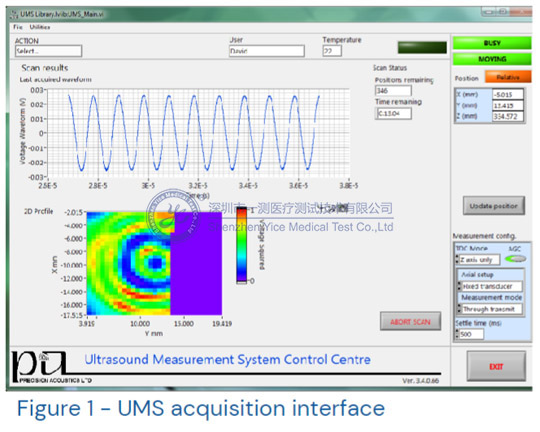Open the Measurement mode Through transmit dropdown
Screen dimensions: 540x432
[490, 309]
